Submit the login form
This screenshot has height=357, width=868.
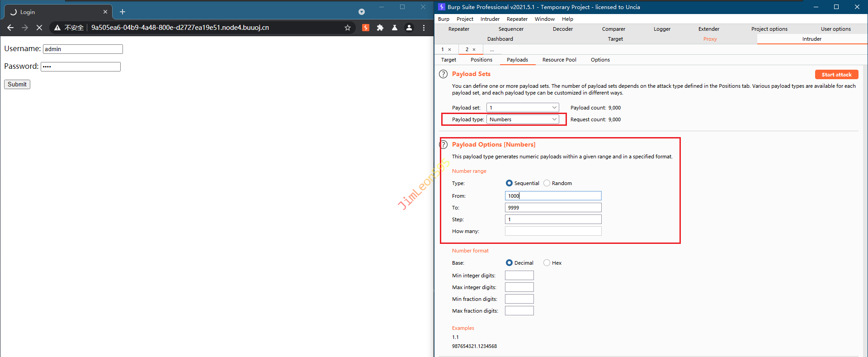point(17,85)
